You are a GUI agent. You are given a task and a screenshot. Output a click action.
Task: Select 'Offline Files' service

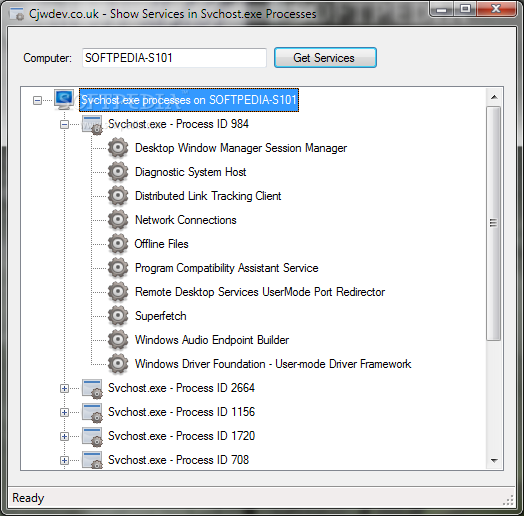click(x=161, y=244)
